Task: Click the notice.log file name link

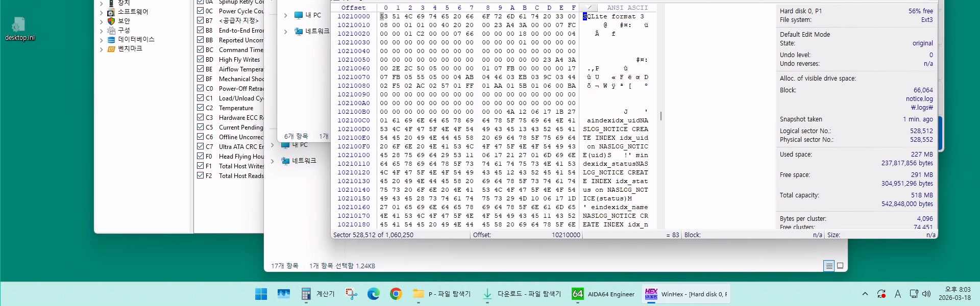Action: (x=919, y=99)
